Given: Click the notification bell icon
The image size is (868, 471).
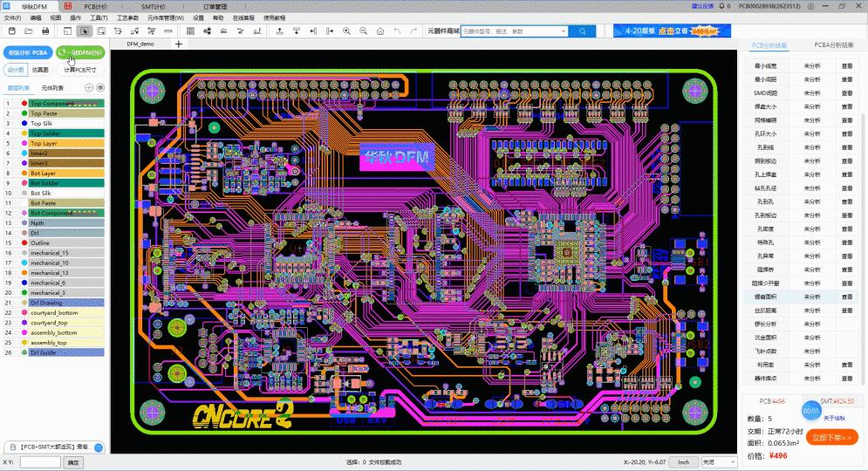Looking at the screenshot, I should tap(721, 6).
